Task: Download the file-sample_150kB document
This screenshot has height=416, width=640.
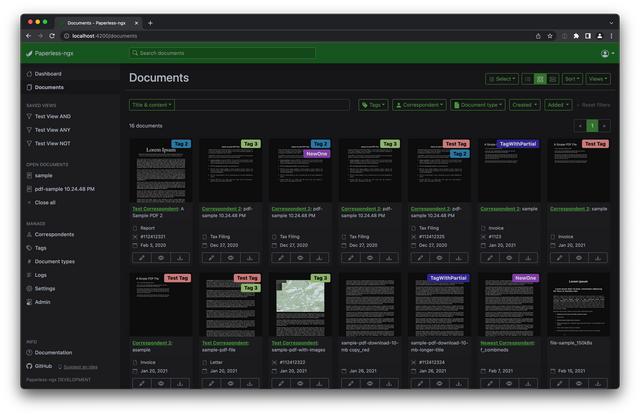Action: (598, 383)
